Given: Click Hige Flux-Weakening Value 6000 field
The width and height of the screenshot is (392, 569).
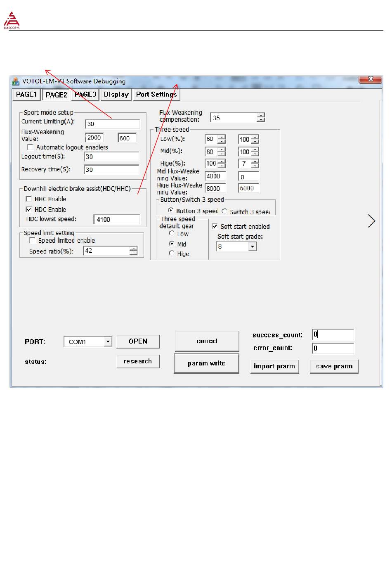Looking at the screenshot, I should (249, 188).
